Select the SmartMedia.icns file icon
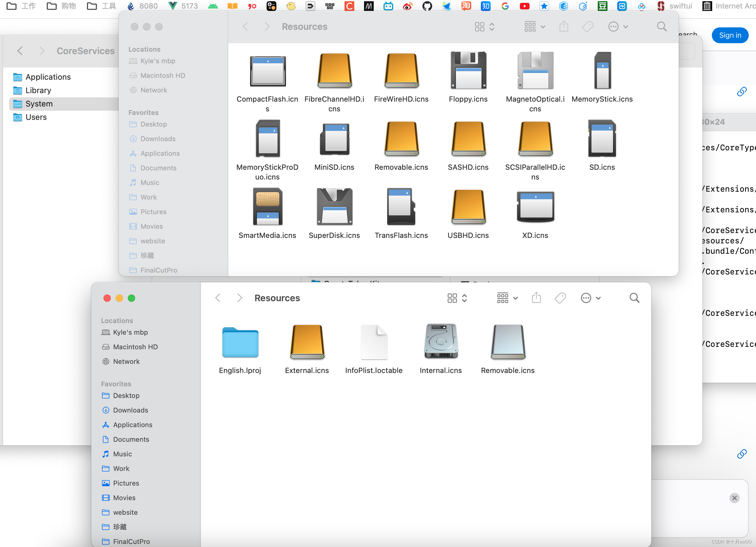 coord(267,207)
